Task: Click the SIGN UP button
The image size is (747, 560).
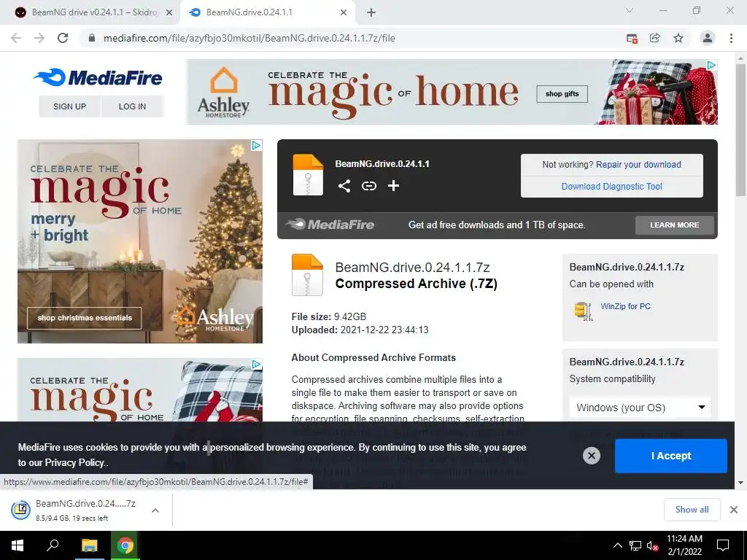Action: tap(69, 106)
